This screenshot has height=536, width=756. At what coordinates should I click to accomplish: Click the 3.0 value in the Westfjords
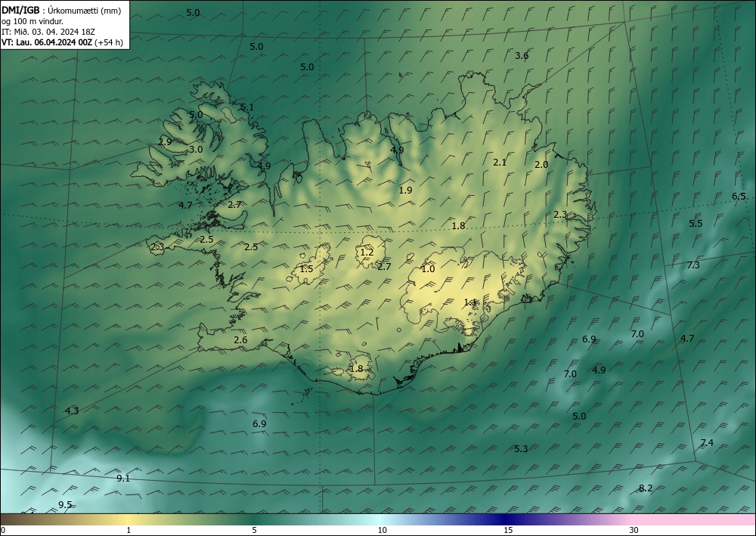coord(196,150)
